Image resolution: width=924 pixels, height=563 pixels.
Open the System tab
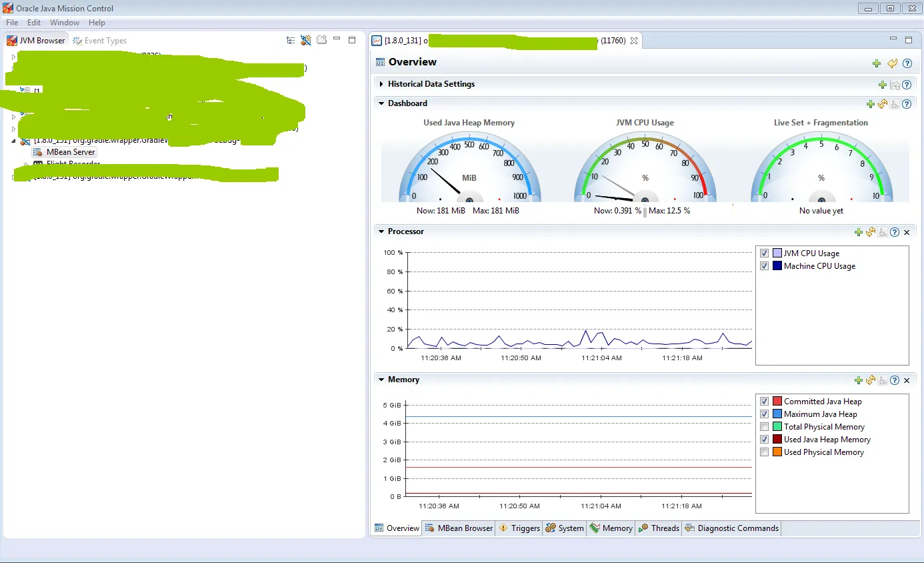(x=565, y=528)
